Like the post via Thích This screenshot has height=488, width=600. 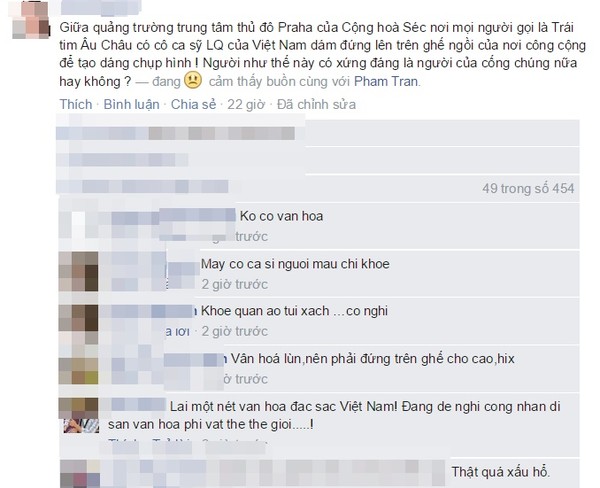76,104
